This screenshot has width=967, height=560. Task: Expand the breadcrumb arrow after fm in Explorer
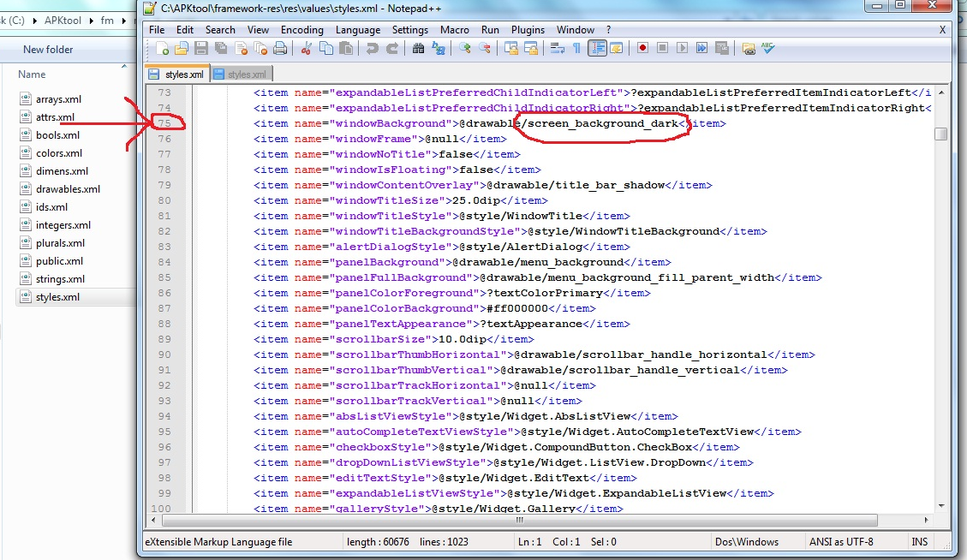tap(123, 21)
